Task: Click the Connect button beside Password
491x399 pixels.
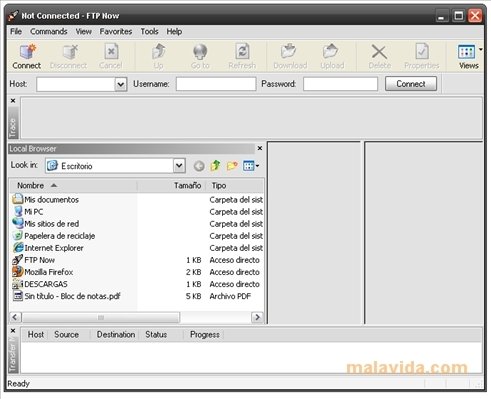Action: pyautogui.click(x=411, y=84)
